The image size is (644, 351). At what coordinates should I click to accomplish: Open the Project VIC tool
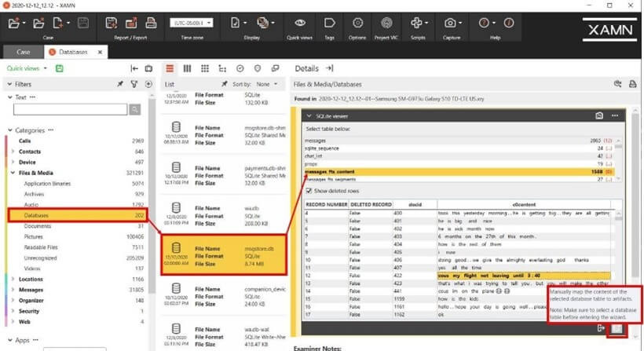[386, 24]
